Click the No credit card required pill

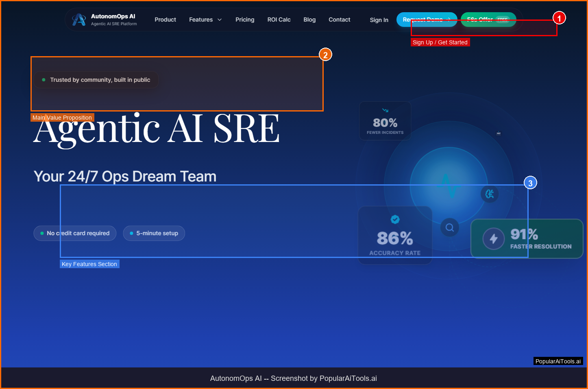75,233
